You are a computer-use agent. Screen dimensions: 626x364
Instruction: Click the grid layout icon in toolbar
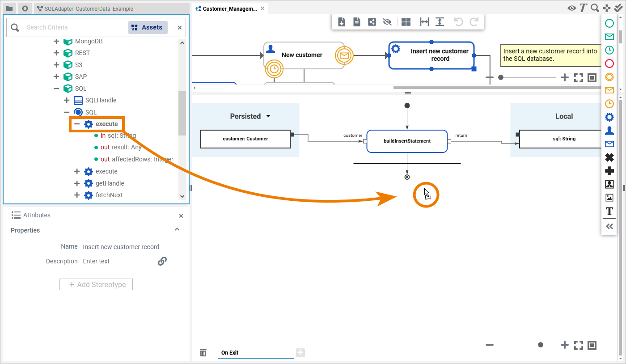pos(406,22)
